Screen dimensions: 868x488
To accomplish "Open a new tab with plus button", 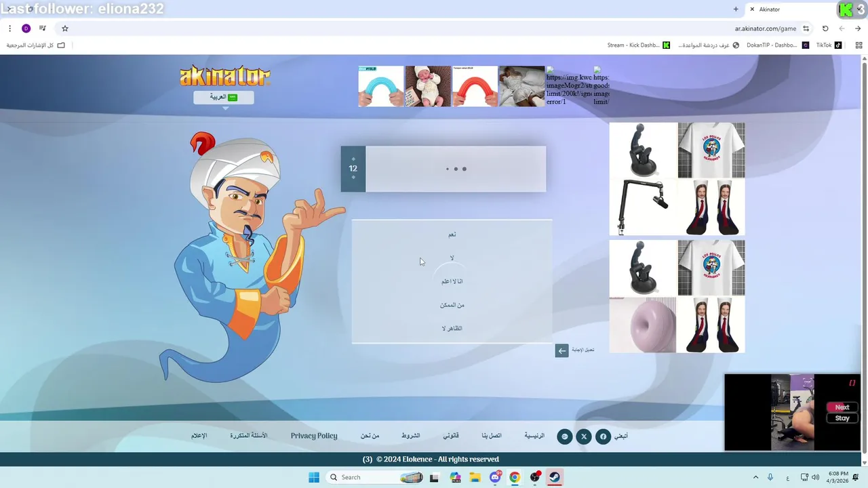I will pos(736,9).
